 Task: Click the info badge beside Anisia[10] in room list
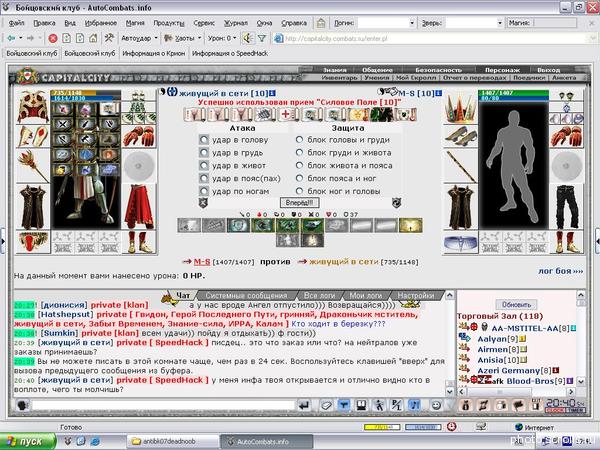pyautogui.click(x=523, y=360)
